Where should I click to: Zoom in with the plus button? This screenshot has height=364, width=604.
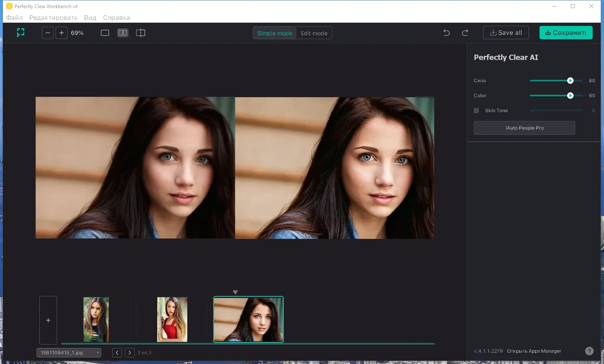coord(62,33)
